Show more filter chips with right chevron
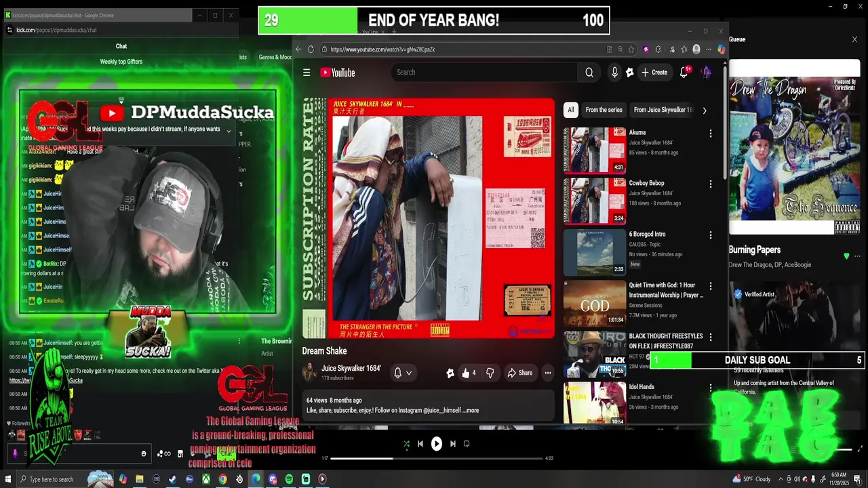Viewport: 868px width, 488px height. 704,110
